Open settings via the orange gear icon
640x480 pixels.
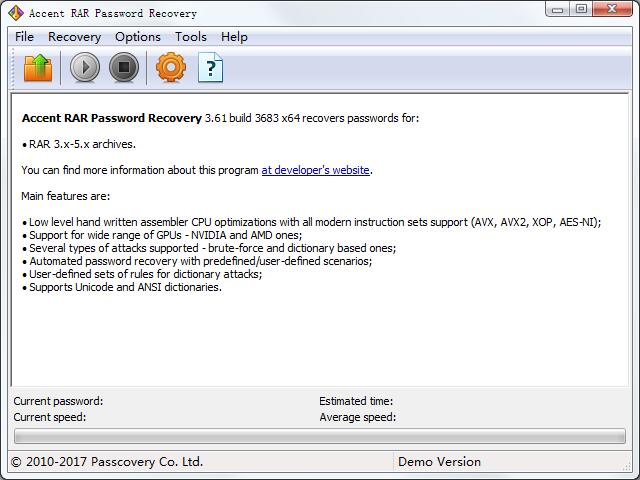(x=171, y=67)
